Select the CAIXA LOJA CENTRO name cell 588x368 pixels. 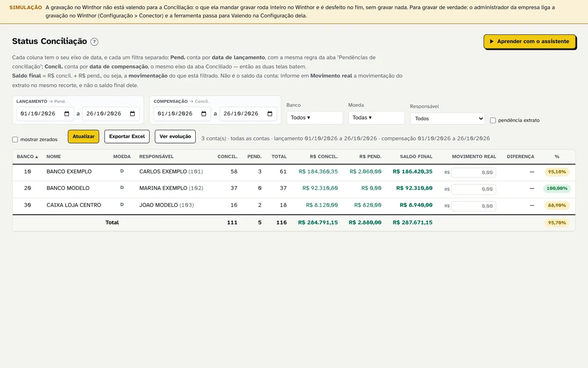coord(73,205)
